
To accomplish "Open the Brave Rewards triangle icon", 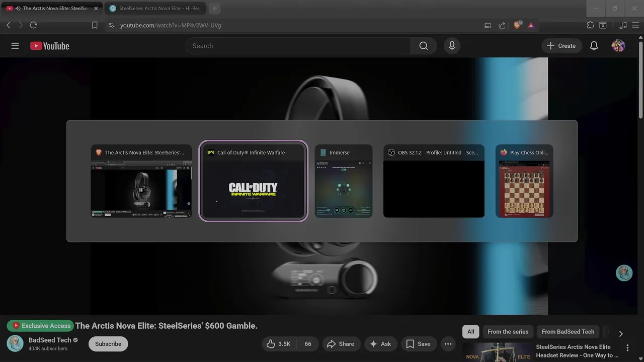I will click(531, 25).
